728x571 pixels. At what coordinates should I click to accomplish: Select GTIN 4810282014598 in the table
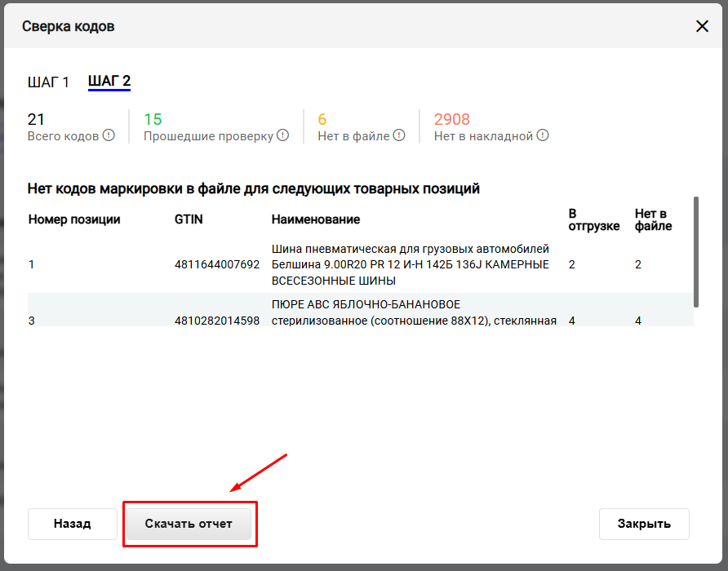click(x=217, y=321)
